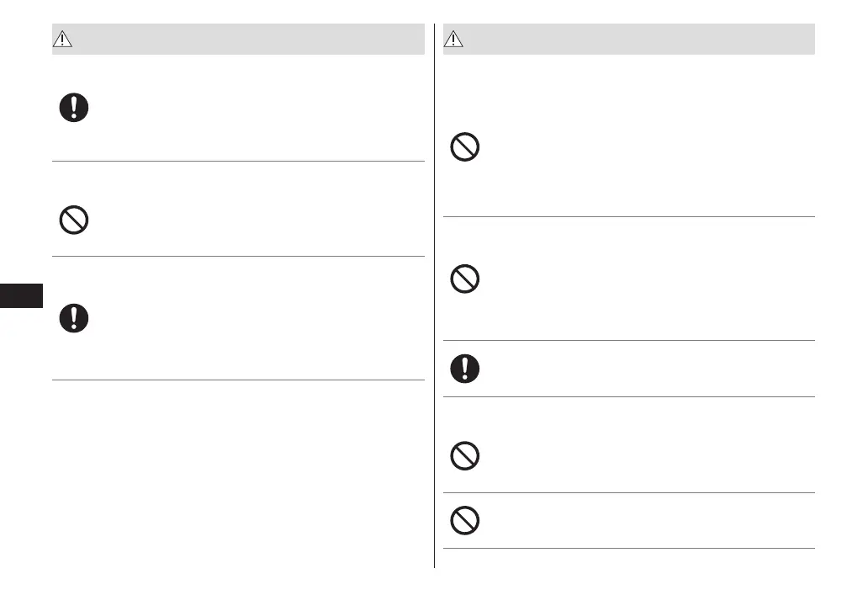Click the black page tab on the left edge
This screenshot has height=611, width=868.
point(21,296)
